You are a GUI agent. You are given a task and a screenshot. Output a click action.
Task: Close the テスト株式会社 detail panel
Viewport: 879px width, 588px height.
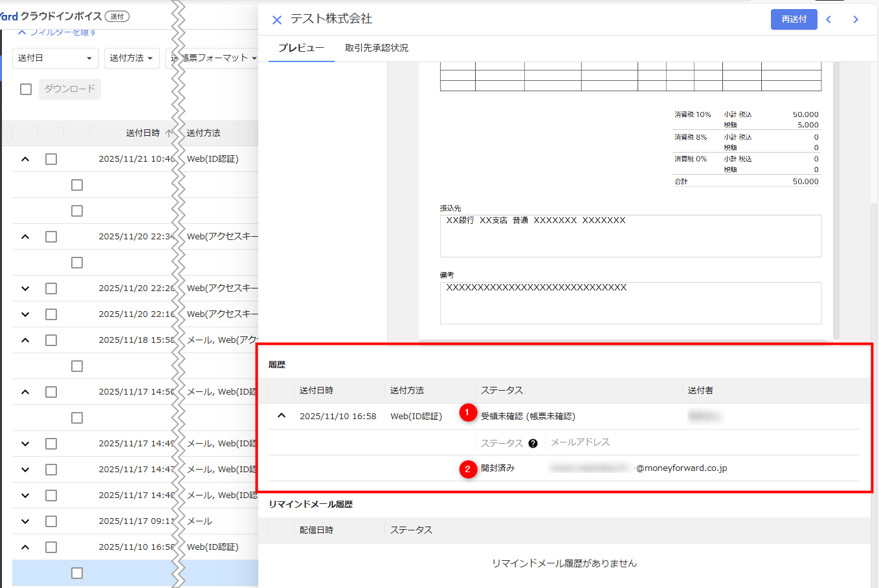277,20
